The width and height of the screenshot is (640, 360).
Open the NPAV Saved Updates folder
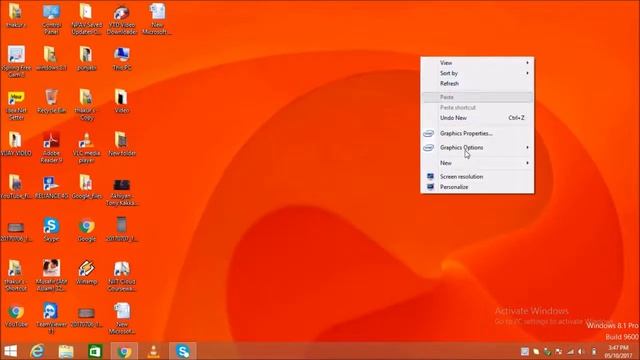87,18
